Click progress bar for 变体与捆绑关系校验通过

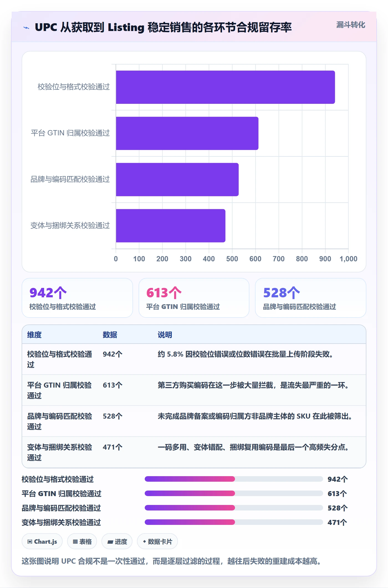coord(234,522)
